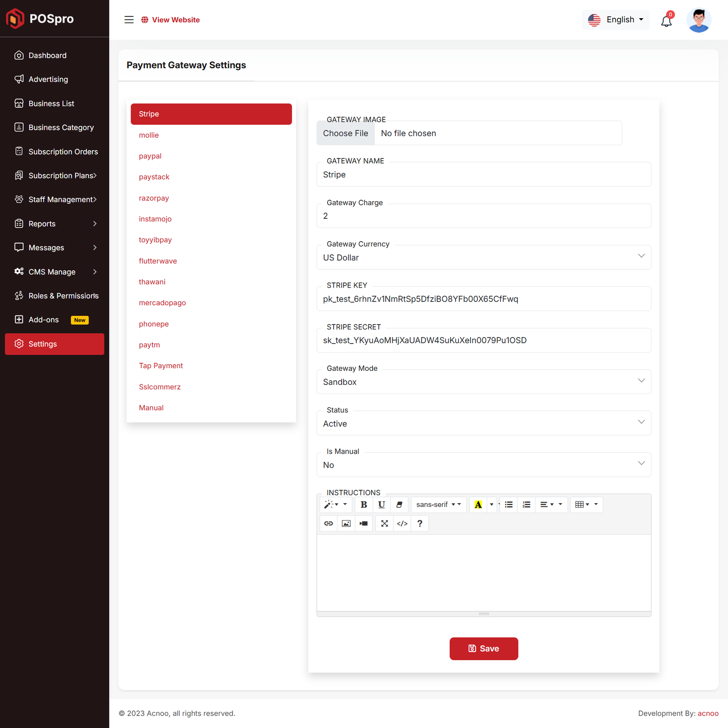Insert a link using the chain icon

[329, 523]
